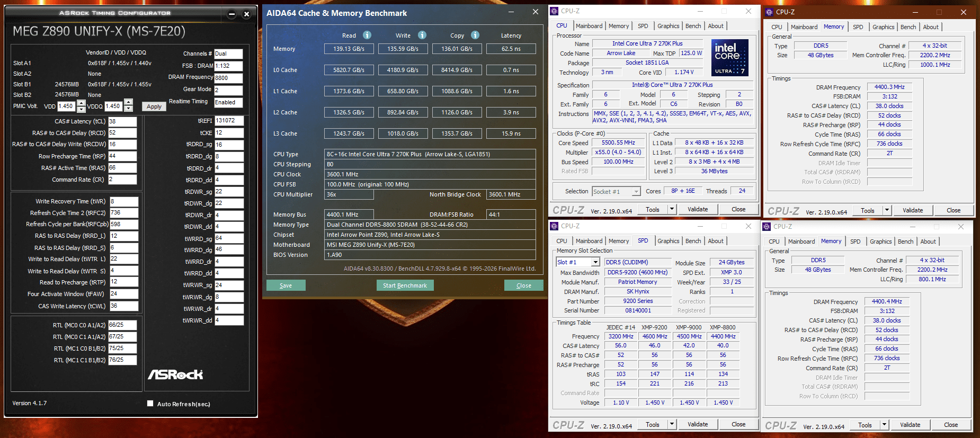Click the CPU-Z title icon in the SPD tab window

(x=554, y=226)
